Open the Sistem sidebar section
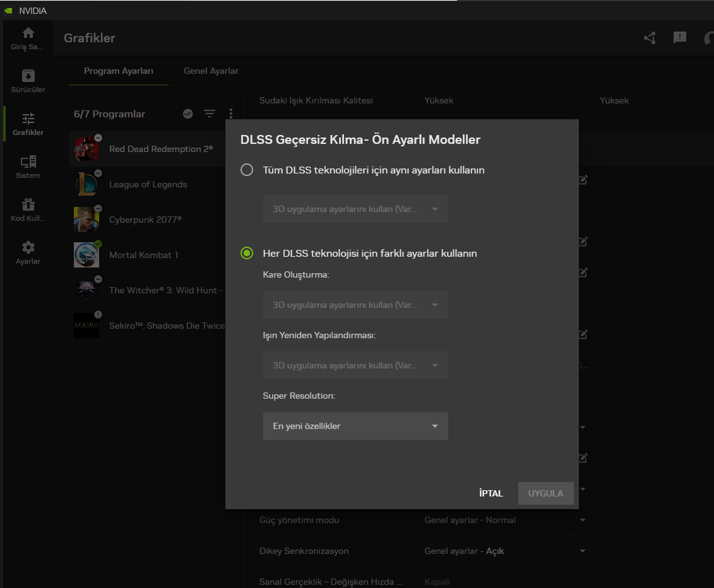The height and width of the screenshot is (588, 714). (28, 162)
